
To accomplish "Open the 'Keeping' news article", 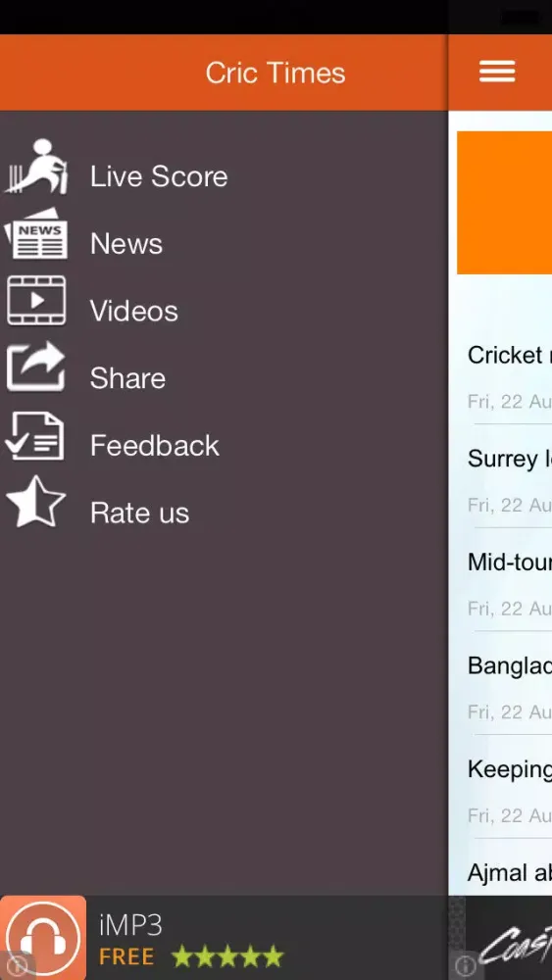I will tap(510, 769).
